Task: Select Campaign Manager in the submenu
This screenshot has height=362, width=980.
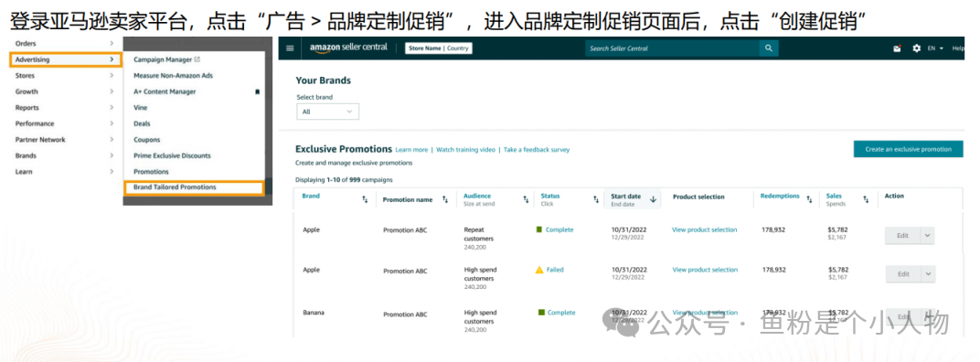Action: [163, 59]
